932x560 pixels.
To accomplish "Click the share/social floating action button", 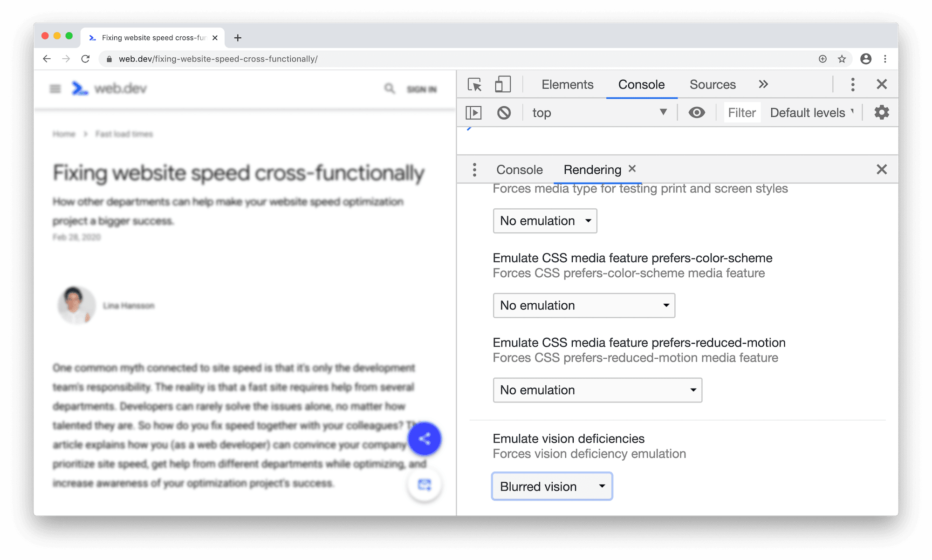I will point(424,439).
